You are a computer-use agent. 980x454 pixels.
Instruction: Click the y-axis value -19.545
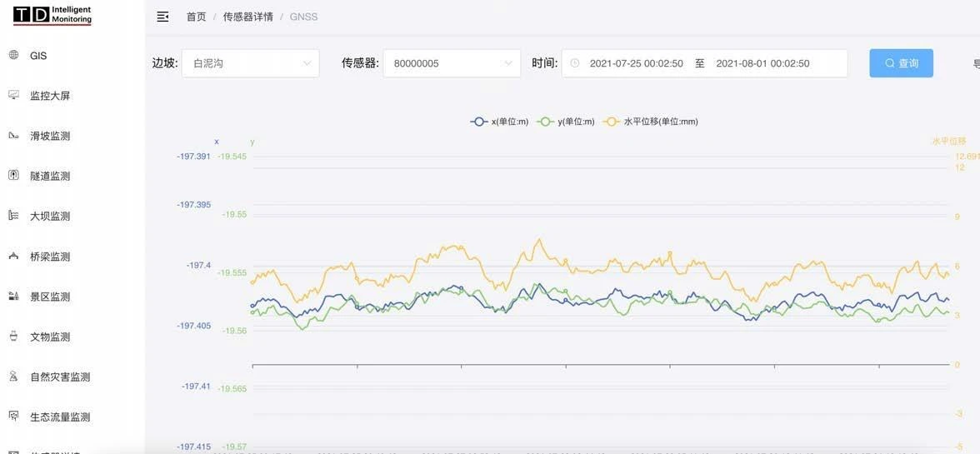[232, 156]
